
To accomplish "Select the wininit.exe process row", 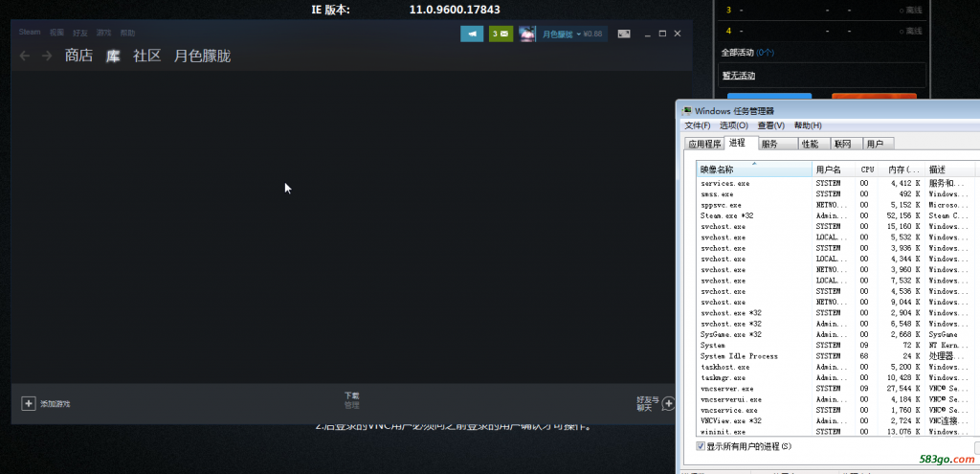I will tap(836, 432).
